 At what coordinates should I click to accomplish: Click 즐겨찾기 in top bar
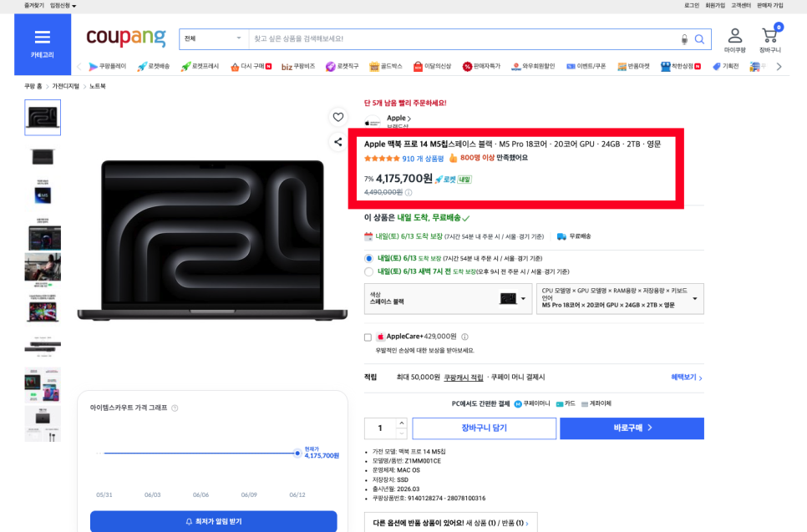(34, 6)
